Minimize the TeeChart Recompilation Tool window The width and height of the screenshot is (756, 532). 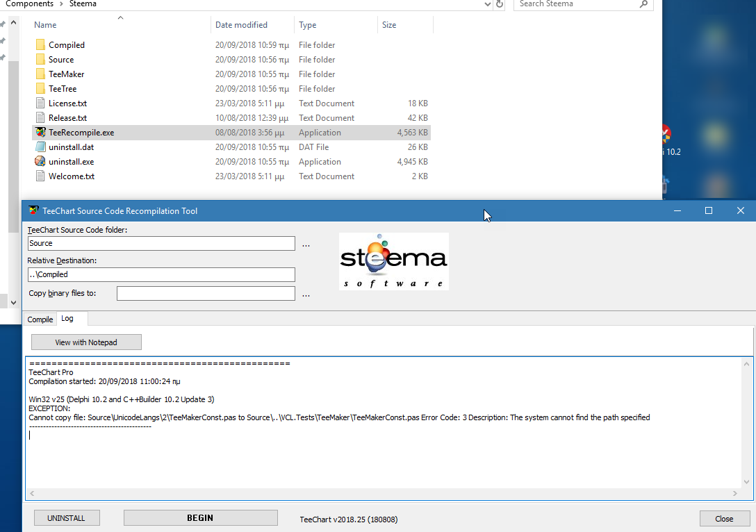677,210
